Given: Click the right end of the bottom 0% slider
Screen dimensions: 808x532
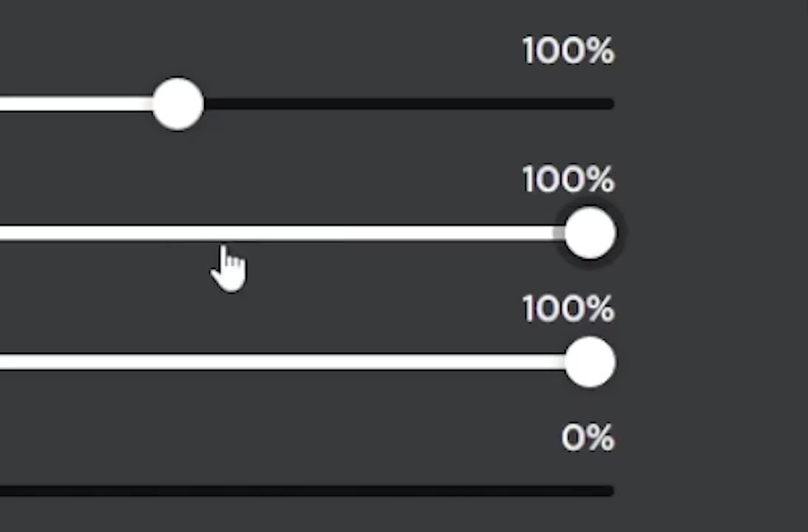Looking at the screenshot, I should (609, 491).
